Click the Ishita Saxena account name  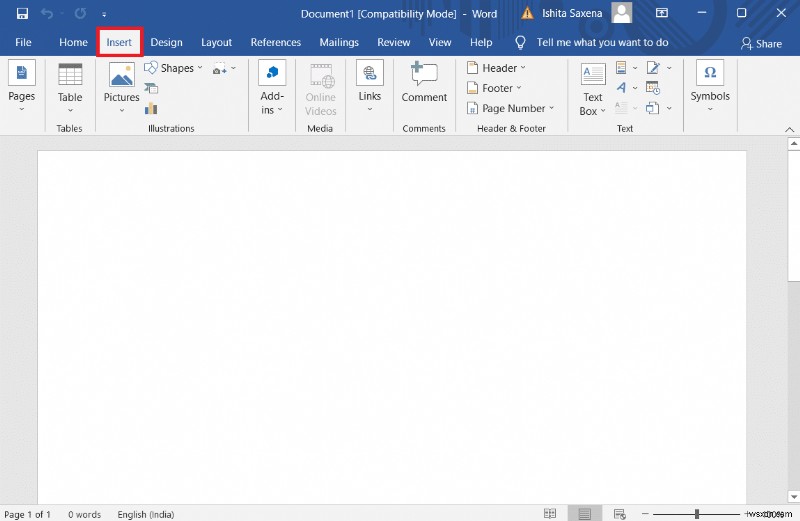(572, 13)
